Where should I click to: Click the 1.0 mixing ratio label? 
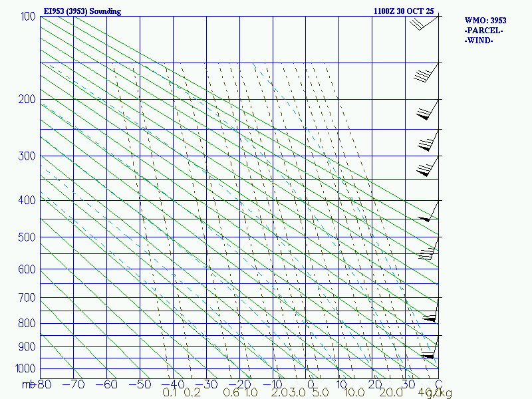[251, 392]
